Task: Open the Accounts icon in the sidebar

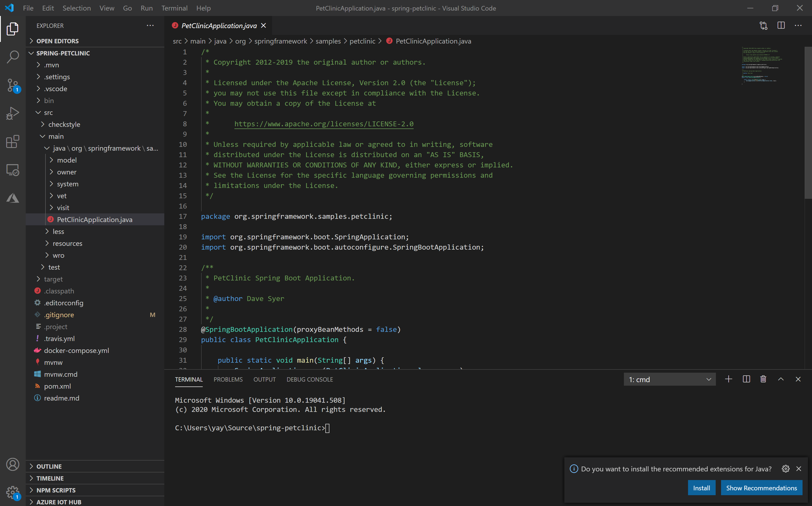Action: (x=12, y=464)
